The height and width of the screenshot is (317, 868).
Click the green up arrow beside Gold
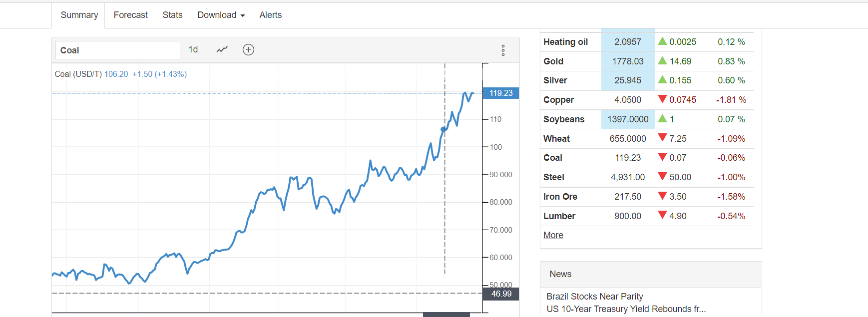click(x=662, y=61)
